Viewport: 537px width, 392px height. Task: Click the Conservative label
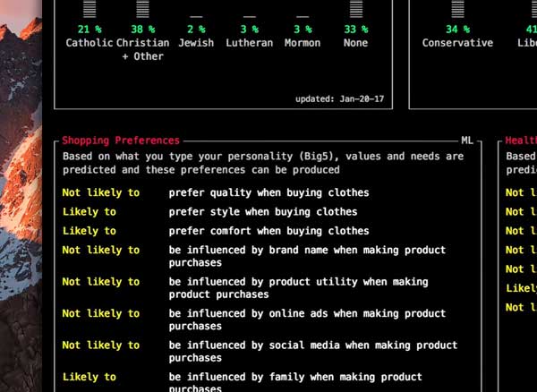(457, 43)
